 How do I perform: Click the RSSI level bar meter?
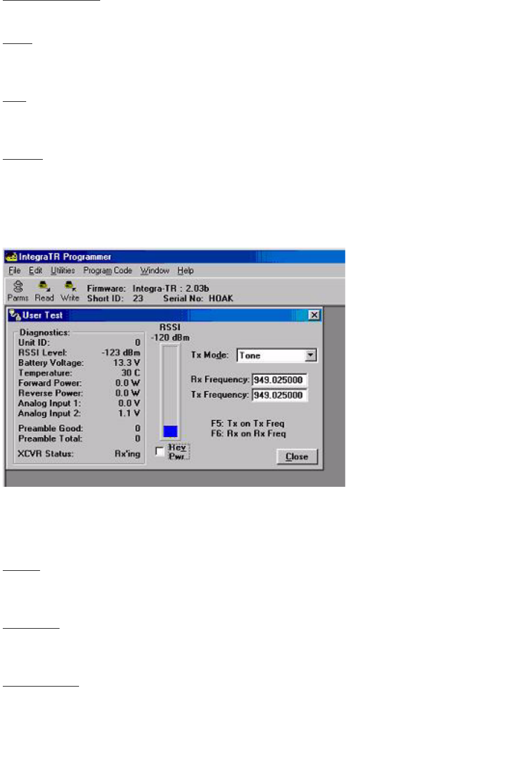(x=170, y=392)
